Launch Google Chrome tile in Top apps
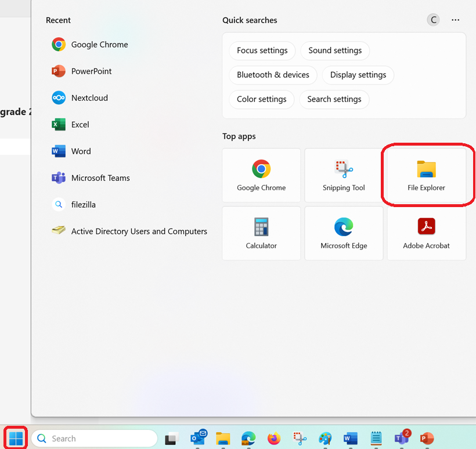The width and height of the screenshot is (476, 449). pos(261,175)
